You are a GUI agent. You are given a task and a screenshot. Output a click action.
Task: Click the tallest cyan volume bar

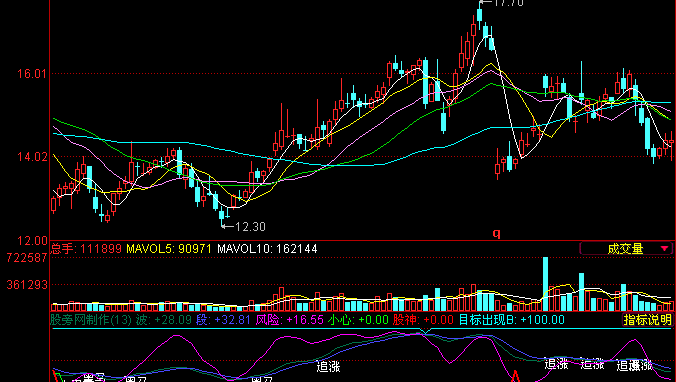point(545,284)
